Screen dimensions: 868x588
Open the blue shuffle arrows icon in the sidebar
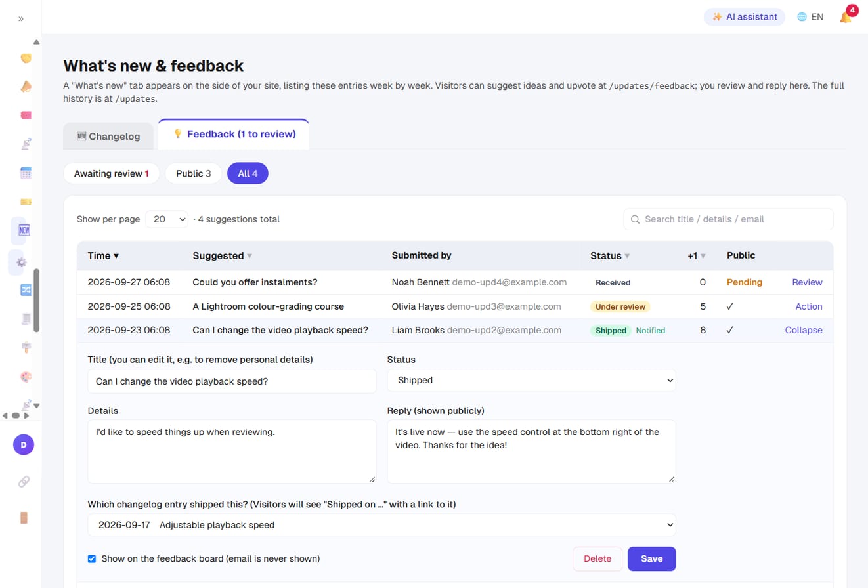tap(26, 289)
